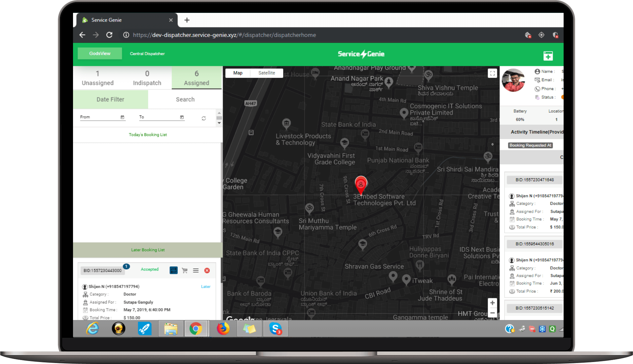Open booking BID:1557230515142 in timeline panel
633x364 pixels.
(535, 308)
